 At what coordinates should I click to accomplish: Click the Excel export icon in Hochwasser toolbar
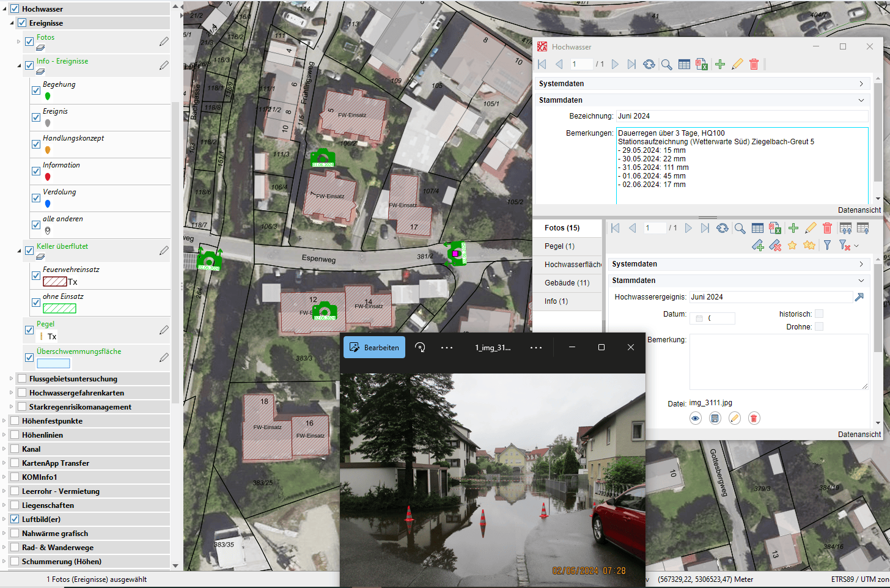pyautogui.click(x=702, y=64)
